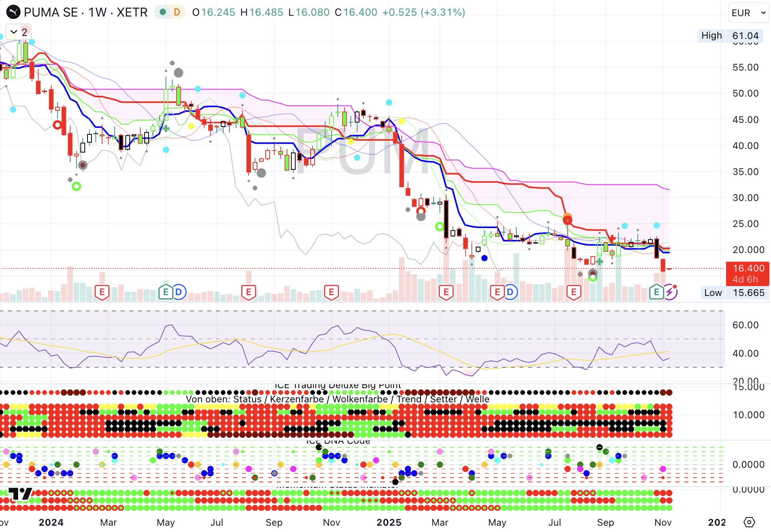Collapse the indicator legend chevron labeled 2
The image size is (771, 532).
14,32
